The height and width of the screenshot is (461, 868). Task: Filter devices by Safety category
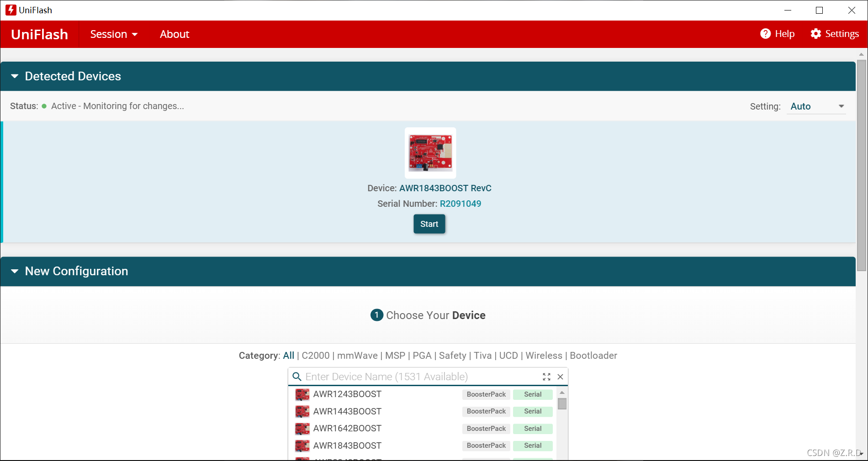pyautogui.click(x=453, y=356)
